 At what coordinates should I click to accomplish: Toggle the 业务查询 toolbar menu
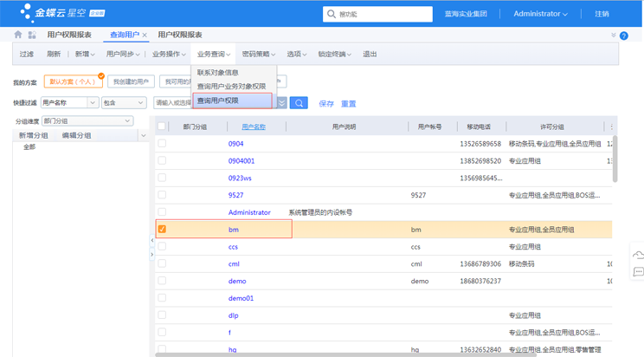coord(213,54)
